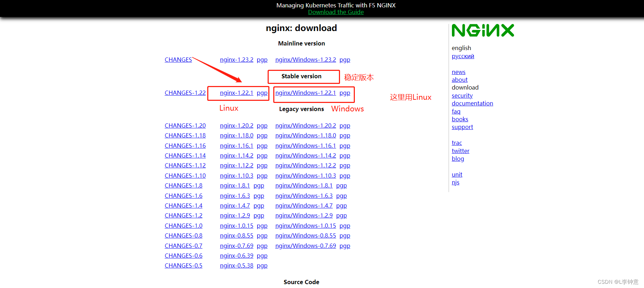Download nginx/Windows-1.6.3
Viewport: 644px width, 288px height.
(x=304, y=196)
